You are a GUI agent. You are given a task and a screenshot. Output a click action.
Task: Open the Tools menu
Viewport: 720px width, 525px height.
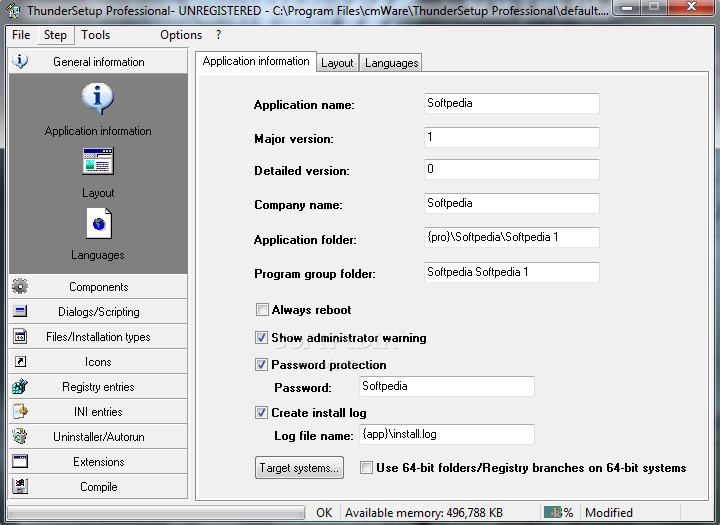coord(96,35)
